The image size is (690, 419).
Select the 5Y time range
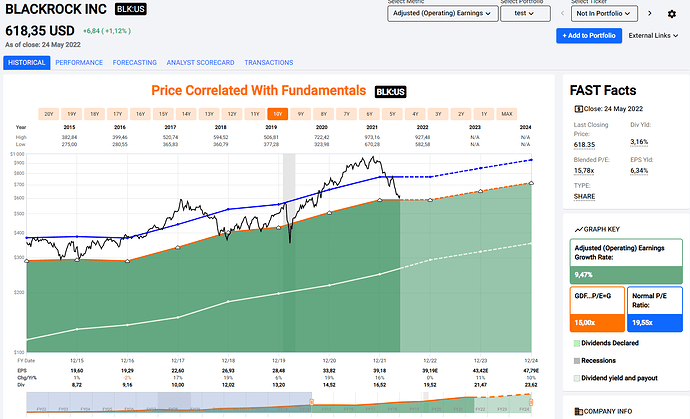(393, 114)
